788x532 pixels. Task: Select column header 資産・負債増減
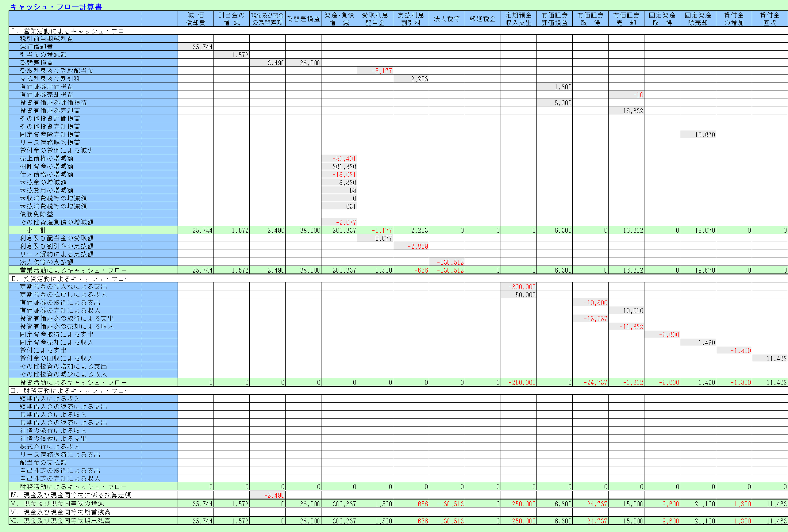(x=340, y=19)
